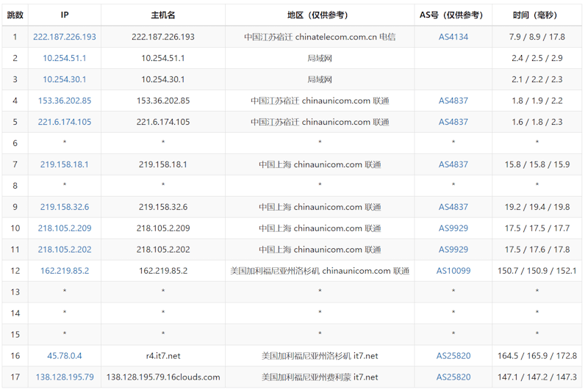The width and height of the screenshot is (588, 392).
Task: Click the 主机名 column header
Action: point(163,15)
